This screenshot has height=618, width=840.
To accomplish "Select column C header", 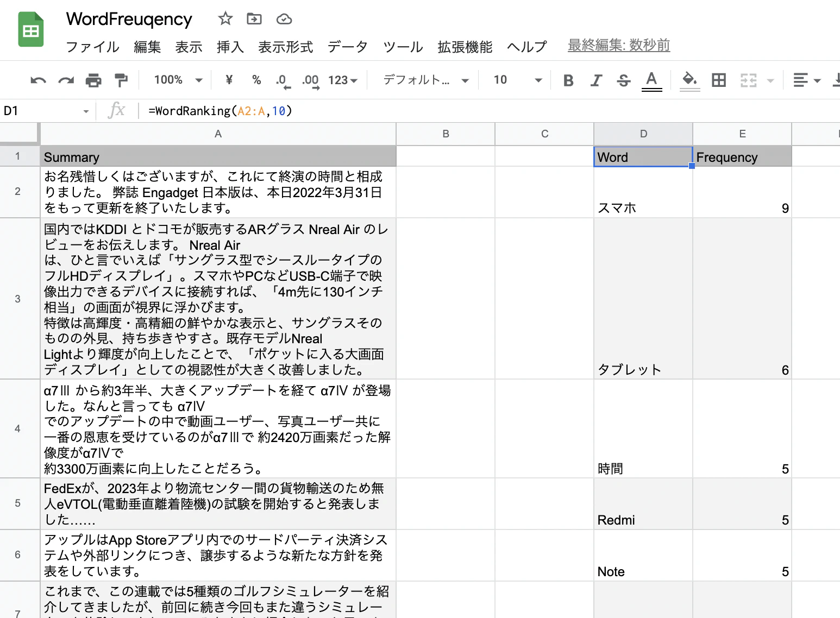I will point(544,134).
